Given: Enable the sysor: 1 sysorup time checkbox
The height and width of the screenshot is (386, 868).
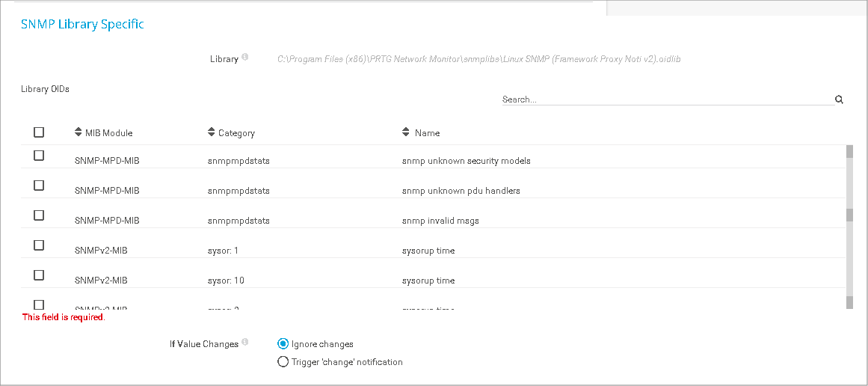Looking at the screenshot, I should coord(39,245).
